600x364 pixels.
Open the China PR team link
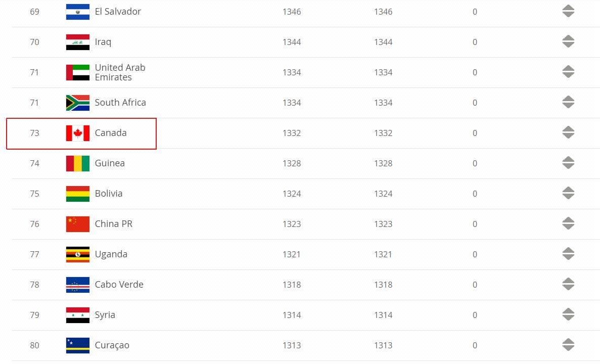coord(114,224)
